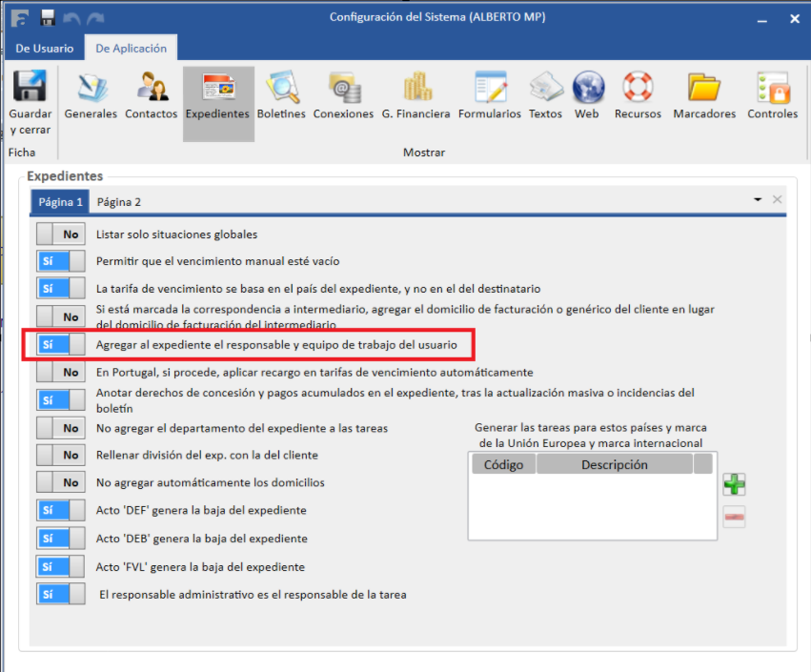The width and height of the screenshot is (811, 672).
Task: Disable 'Agregar al expediente el responsable' toggle
Action: [60, 344]
